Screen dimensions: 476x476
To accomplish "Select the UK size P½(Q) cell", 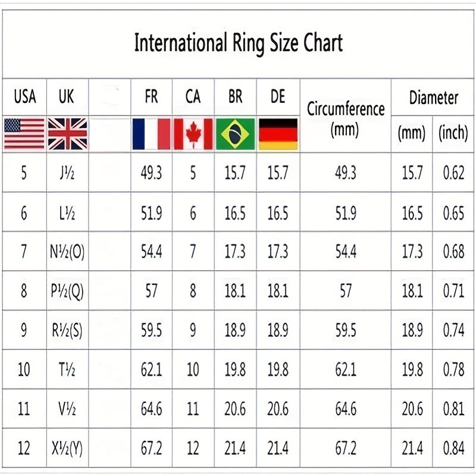I will click(x=67, y=291).
